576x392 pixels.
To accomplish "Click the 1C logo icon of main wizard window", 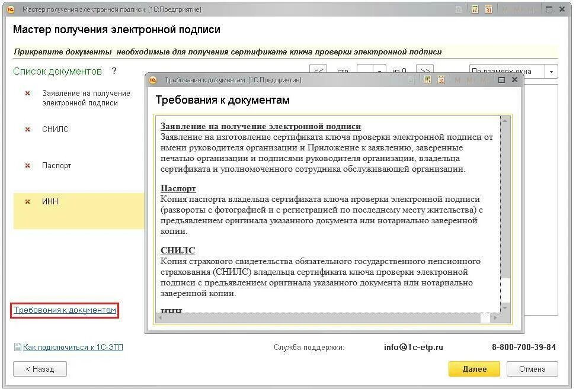I will (11, 9).
